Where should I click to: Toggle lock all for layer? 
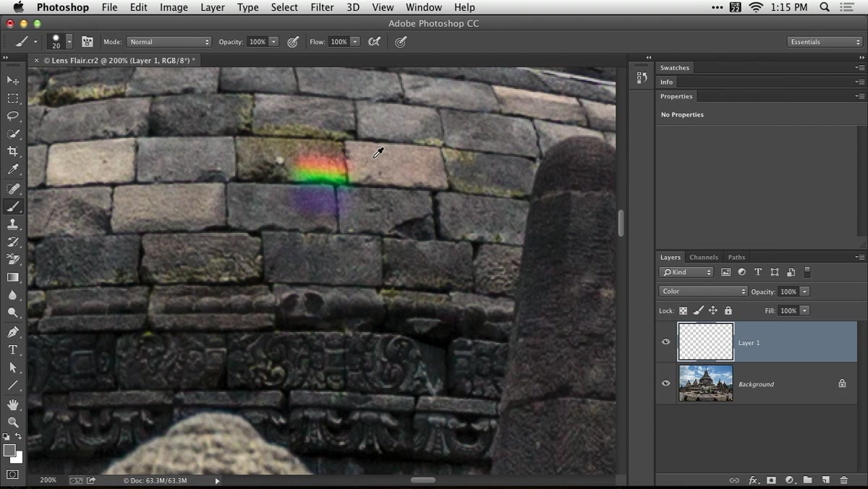[x=728, y=310]
